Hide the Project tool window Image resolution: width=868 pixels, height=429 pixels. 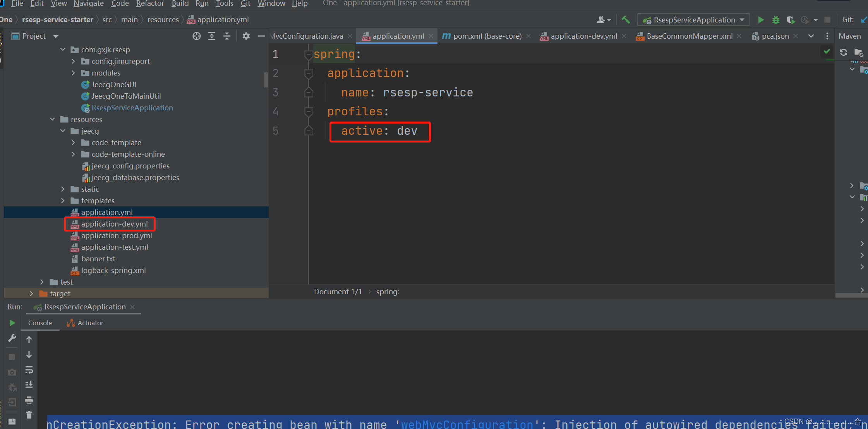pos(261,36)
